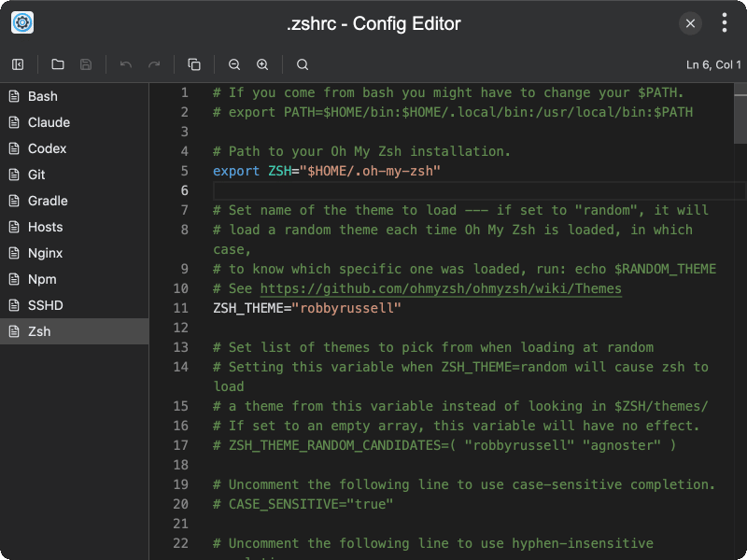
Task: Select Nginx from the config list
Action: tap(45, 253)
